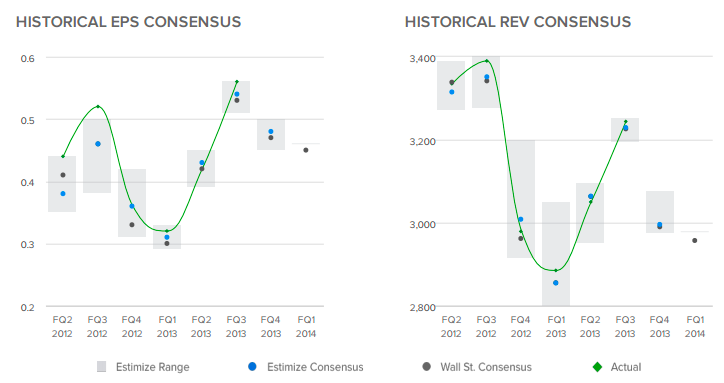The width and height of the screenshot is (724, 383).
Task: Click the FQ1 2013 Estimize revenue blue dot
Action: pos(555,283)
